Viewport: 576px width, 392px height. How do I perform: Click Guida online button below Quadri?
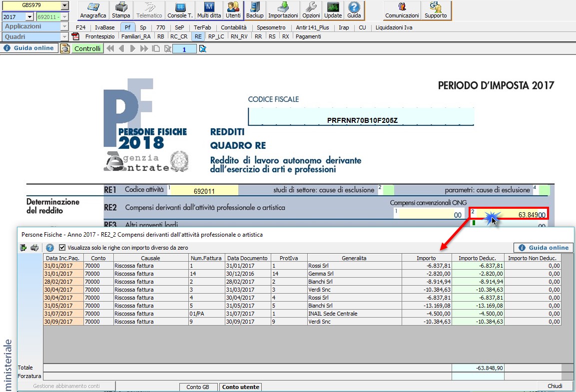point(29,48)
